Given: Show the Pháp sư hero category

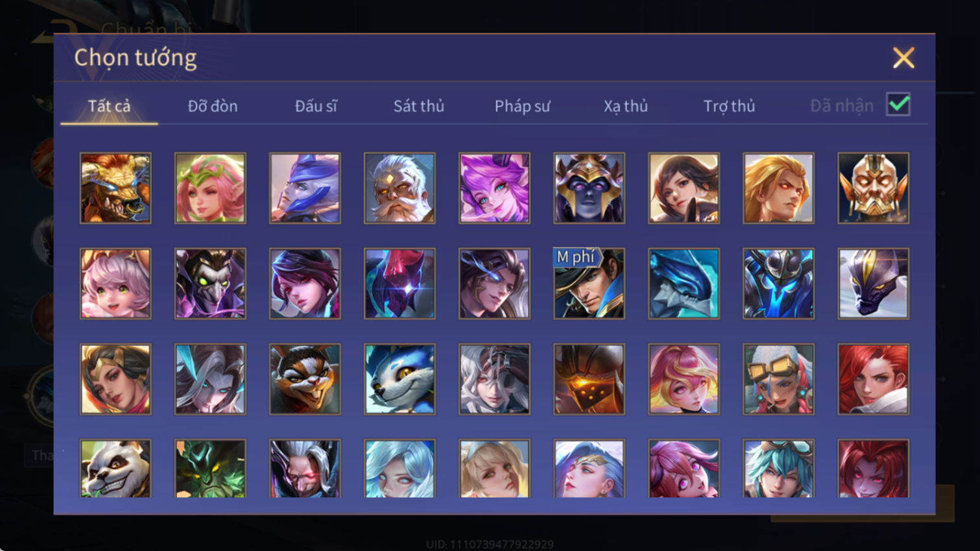Looking at the screenshot, I should [522, 106].
